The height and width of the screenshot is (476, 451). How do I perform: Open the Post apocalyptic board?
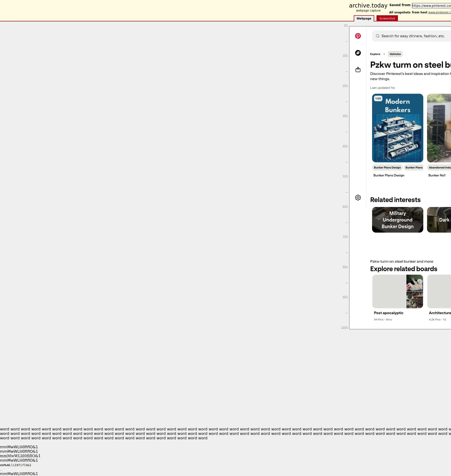[x=397, y=291]
